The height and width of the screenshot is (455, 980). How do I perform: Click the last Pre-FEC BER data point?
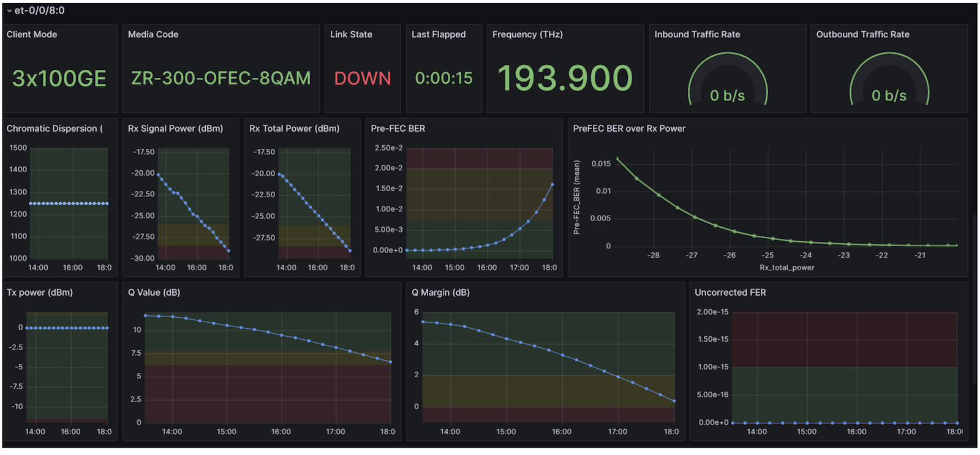coord(552,184)
